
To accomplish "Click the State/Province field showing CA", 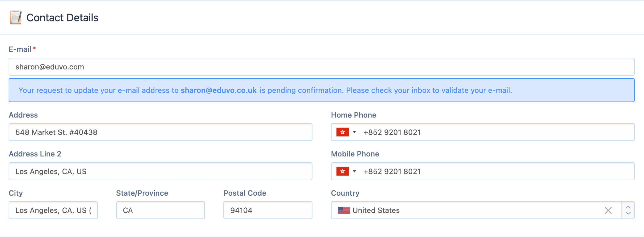I will pyautogui.click(x=161, y=210).
